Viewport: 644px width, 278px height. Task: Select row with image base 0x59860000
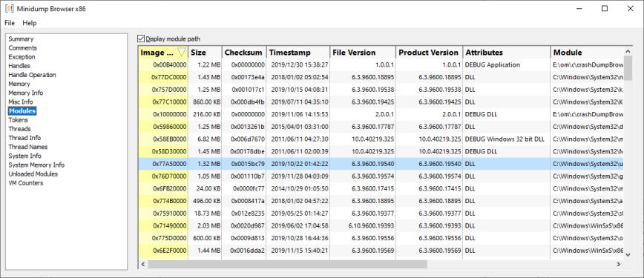pos(381,127)
